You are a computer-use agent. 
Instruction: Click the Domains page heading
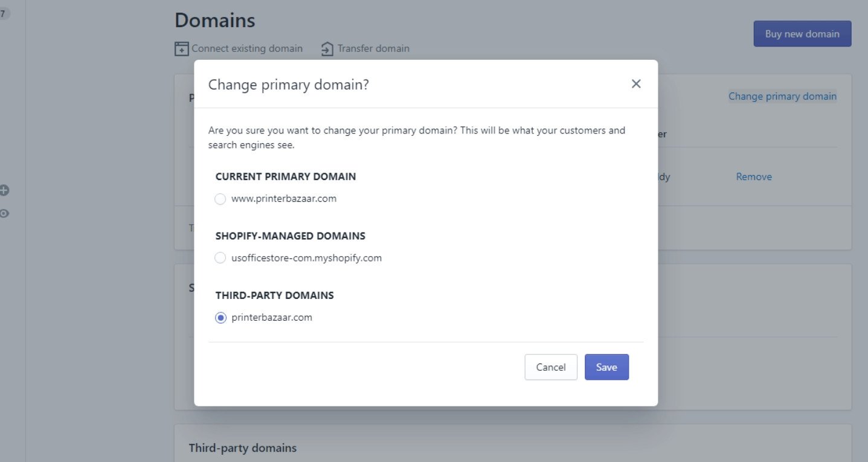coord(215,21)
